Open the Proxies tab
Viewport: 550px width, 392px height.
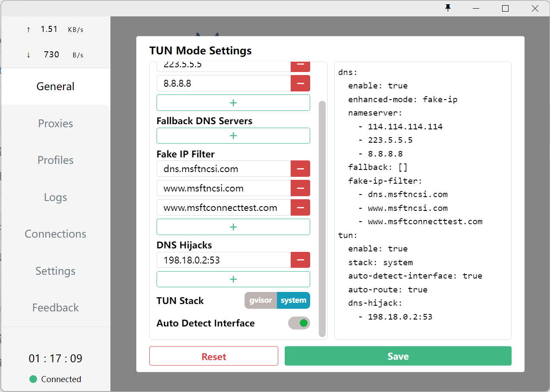click(x=55, y=123)
